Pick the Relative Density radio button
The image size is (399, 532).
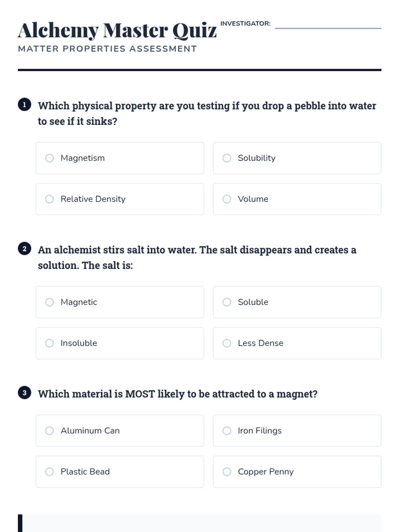click(50, 199)
